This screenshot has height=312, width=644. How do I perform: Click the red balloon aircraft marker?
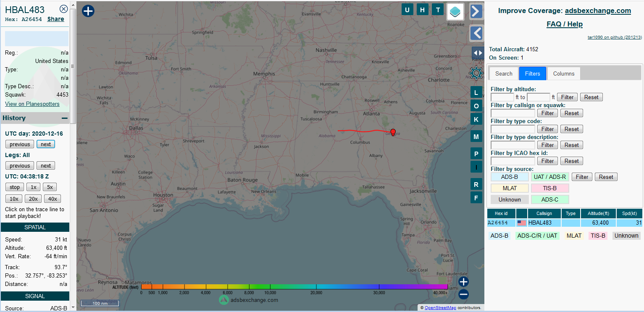click(393, 132)
